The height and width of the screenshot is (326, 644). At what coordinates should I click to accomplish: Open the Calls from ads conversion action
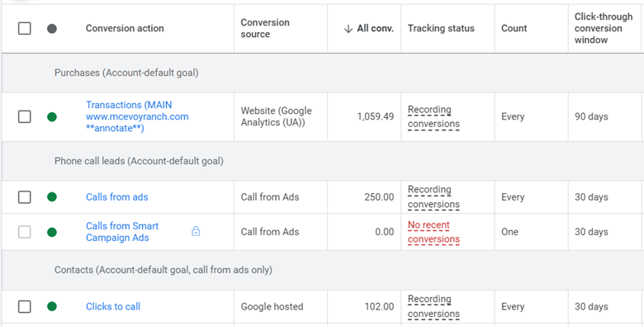[117, 197]
